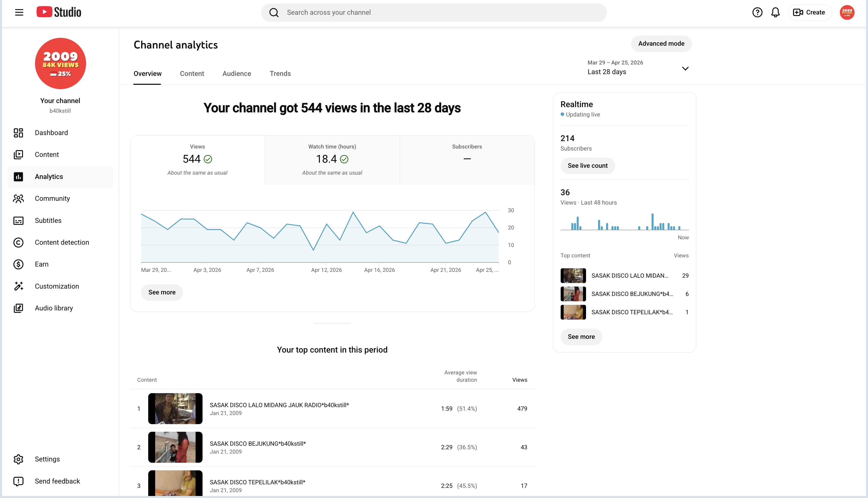
Task: Click the Content detection copyright icon
Action: point(19,242)
